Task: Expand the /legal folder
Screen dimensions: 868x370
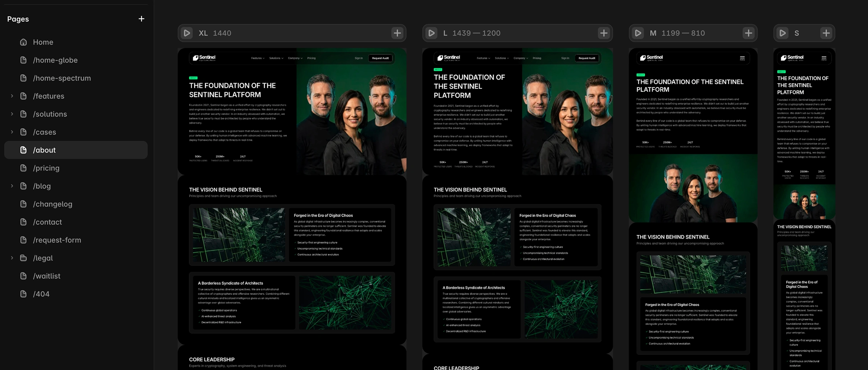Action: tap(12, 258)
